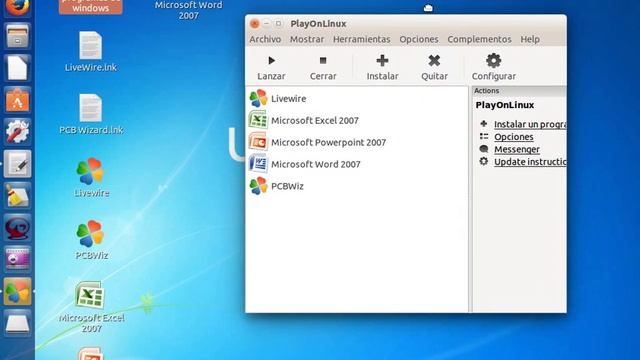
Task: Open the file manager in the dock
Action: [17, 36]
